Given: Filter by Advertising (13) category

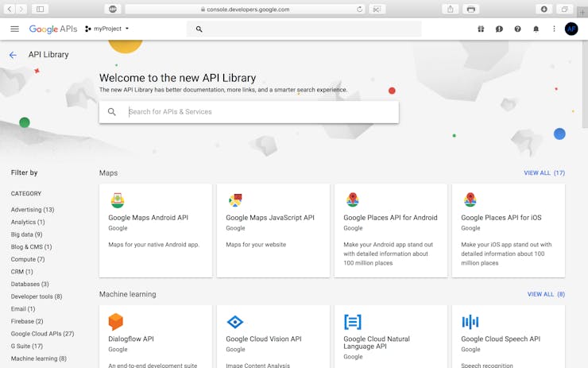Looking at the screenshot, I should [x=33, y=210].
